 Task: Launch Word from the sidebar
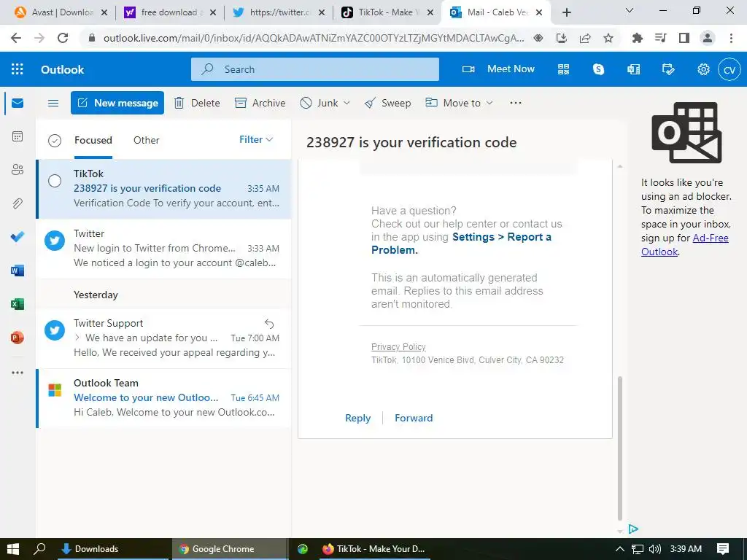tap(18, 271)
